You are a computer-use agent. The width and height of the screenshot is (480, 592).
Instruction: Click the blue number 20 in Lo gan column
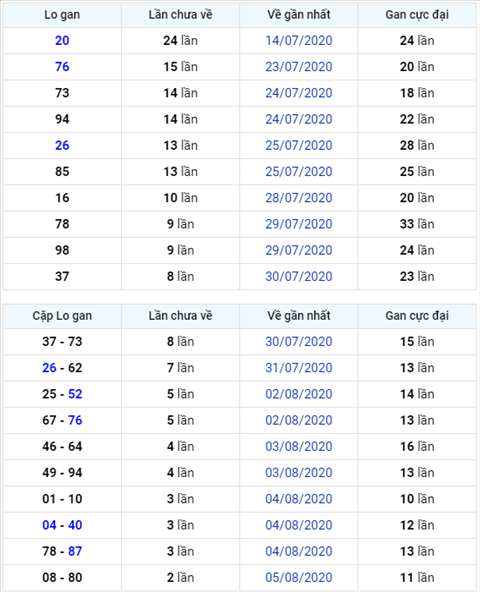62,40
